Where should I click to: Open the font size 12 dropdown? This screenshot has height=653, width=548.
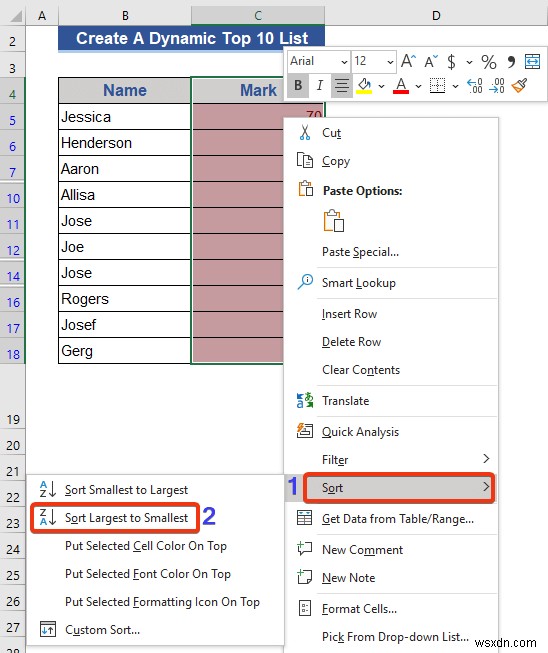point(390,62)
